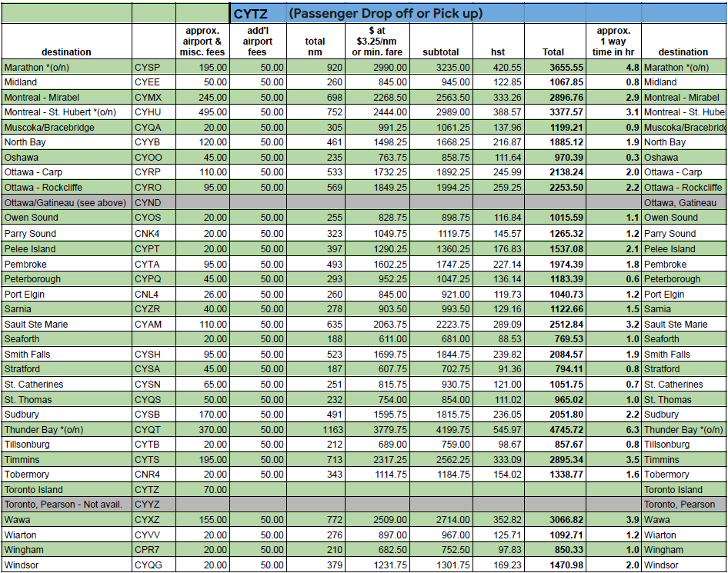
Task: Click the CYTZ header cell
Action: point(251,14)
